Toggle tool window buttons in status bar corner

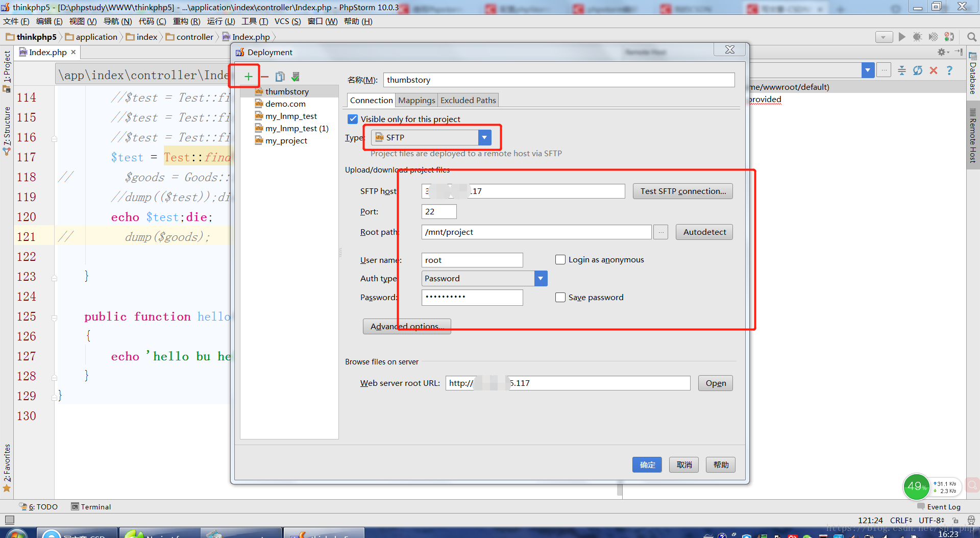[9, 520]
